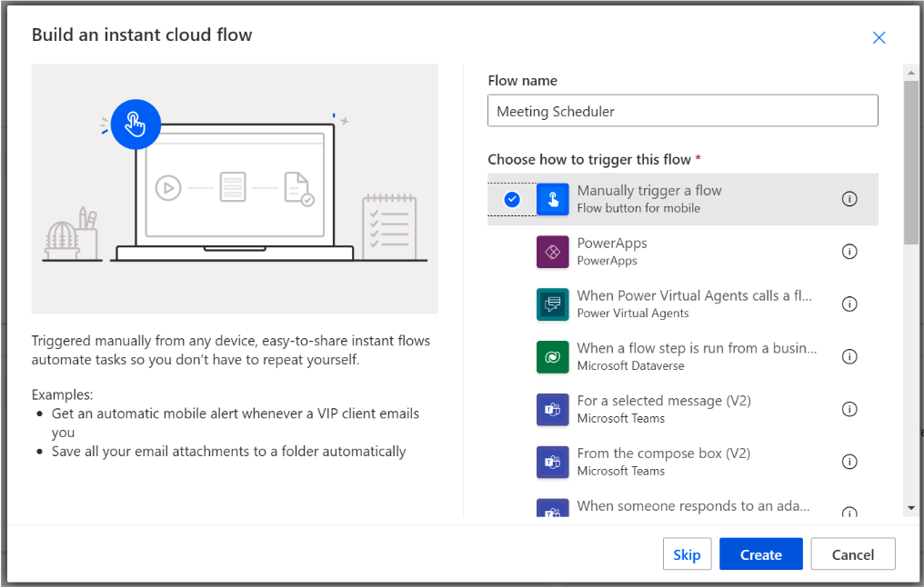
Task: Click Teams icon for selected message (V2)
Action: 552,410
